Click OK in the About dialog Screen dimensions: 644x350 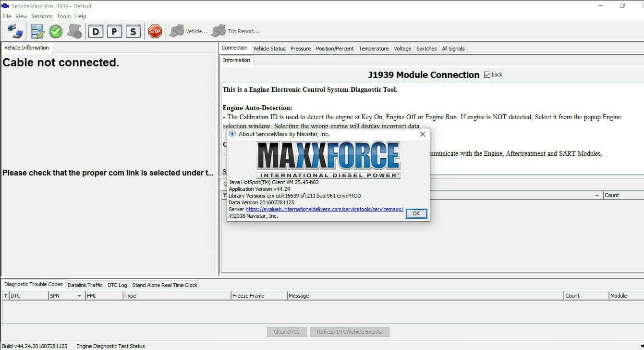coord(416,213)
